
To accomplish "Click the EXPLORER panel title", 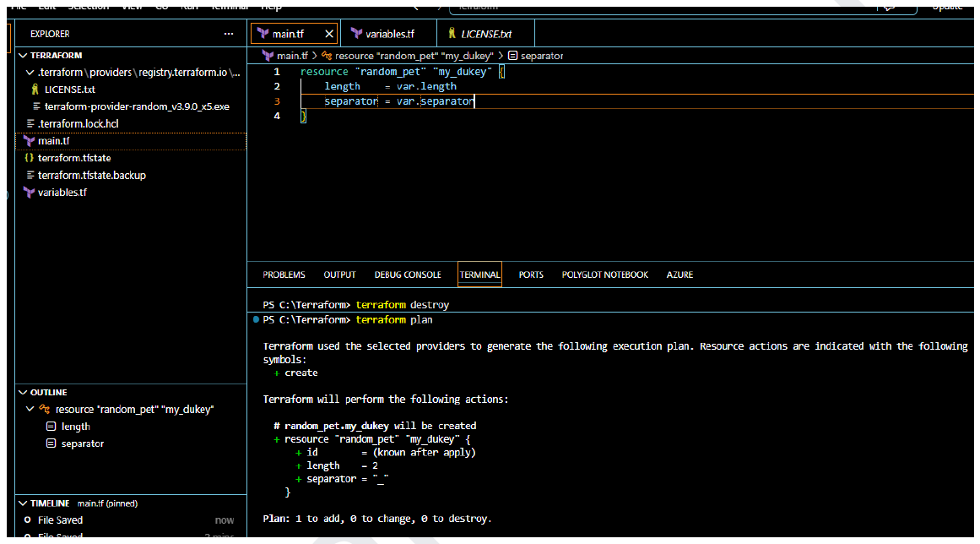I will pyautogui.click(x=50, y=34).
